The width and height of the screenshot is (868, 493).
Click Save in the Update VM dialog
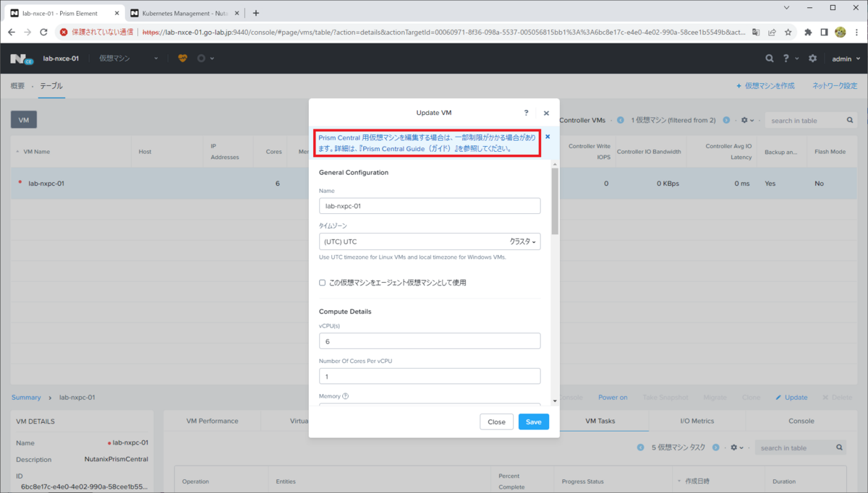[534, 421]
